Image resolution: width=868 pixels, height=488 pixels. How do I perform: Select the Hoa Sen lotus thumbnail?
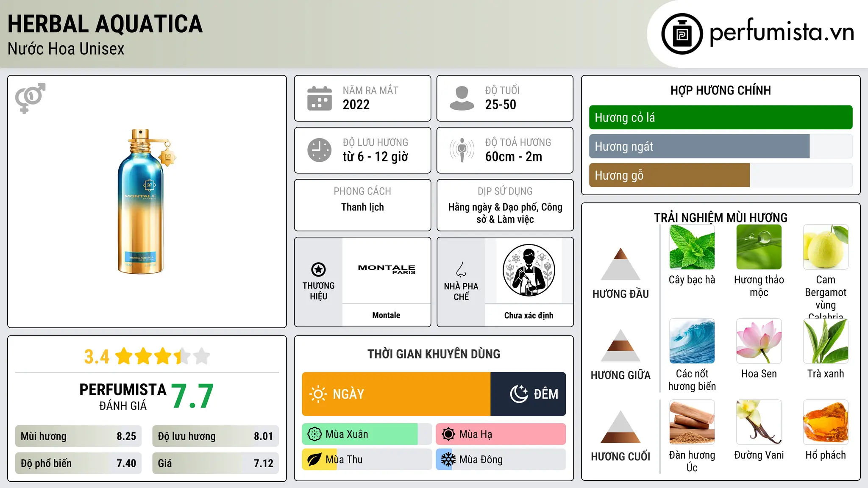759,341
